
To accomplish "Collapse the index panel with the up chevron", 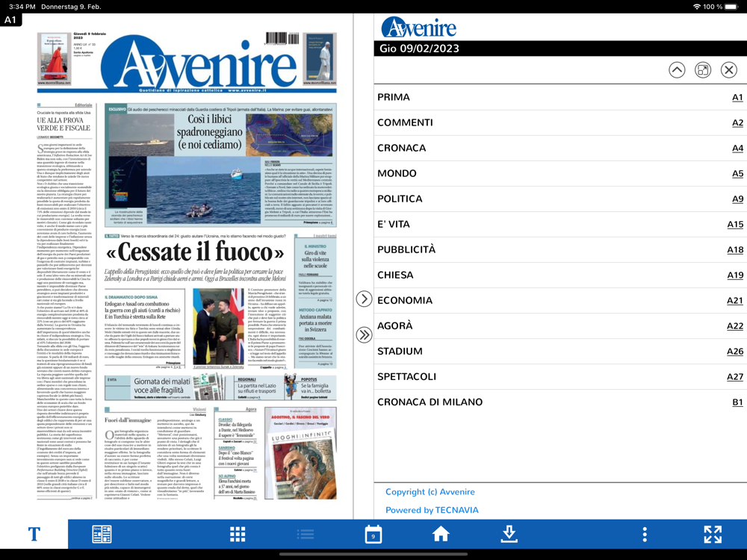I will pyautogui.click(x=677, y=70).
